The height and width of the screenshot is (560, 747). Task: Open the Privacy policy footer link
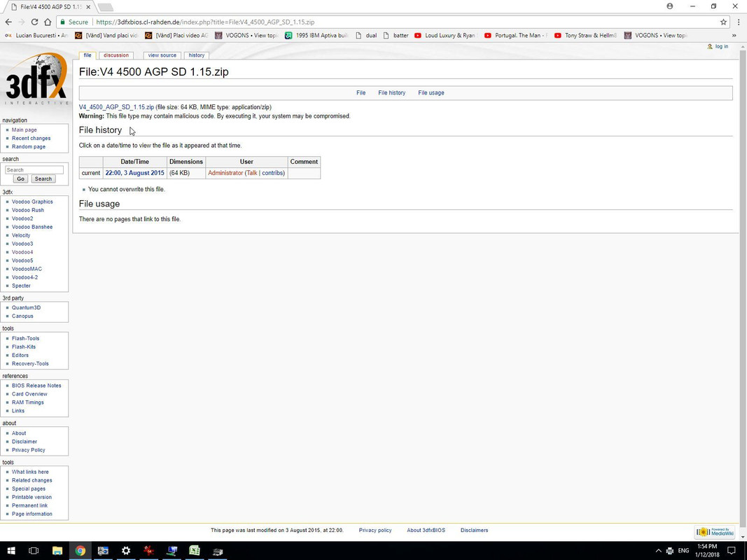[375, 530]
